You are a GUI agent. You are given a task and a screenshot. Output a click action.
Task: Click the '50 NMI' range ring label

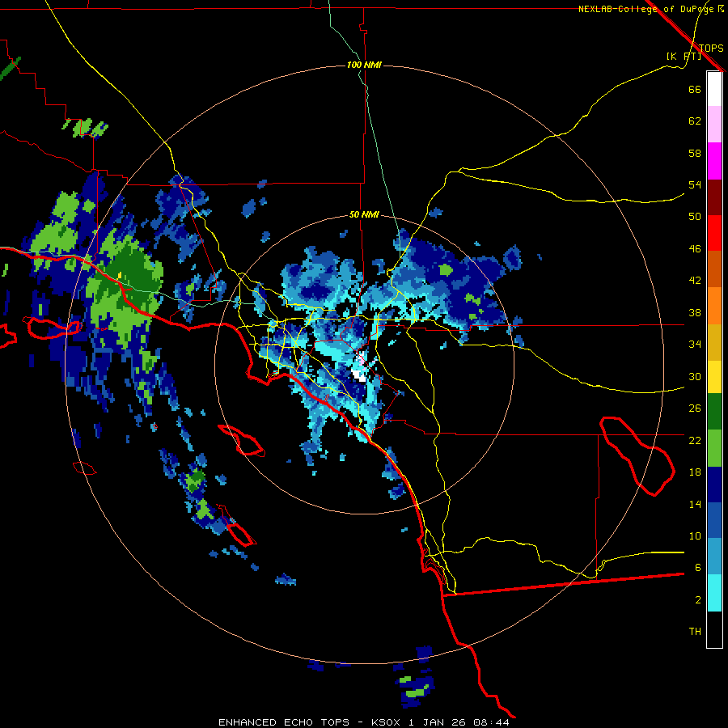364,214
